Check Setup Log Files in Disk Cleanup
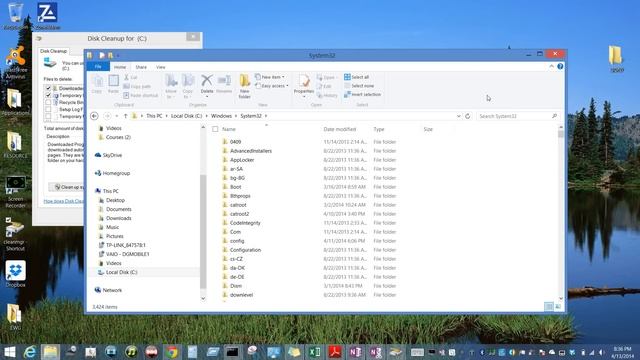Screen dimensions: 640x360 click(48, 109)
